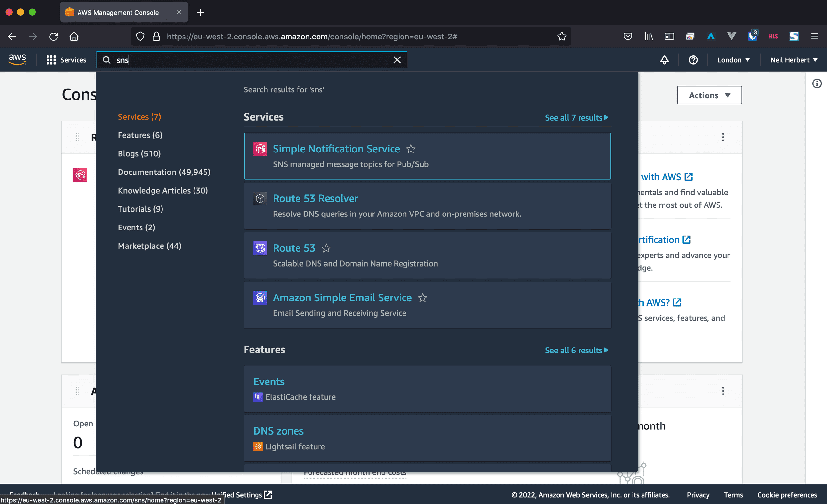The width and height of the screenshot is (827, 504).
Task: Open the browser library icon
Action: click(648, 36)
